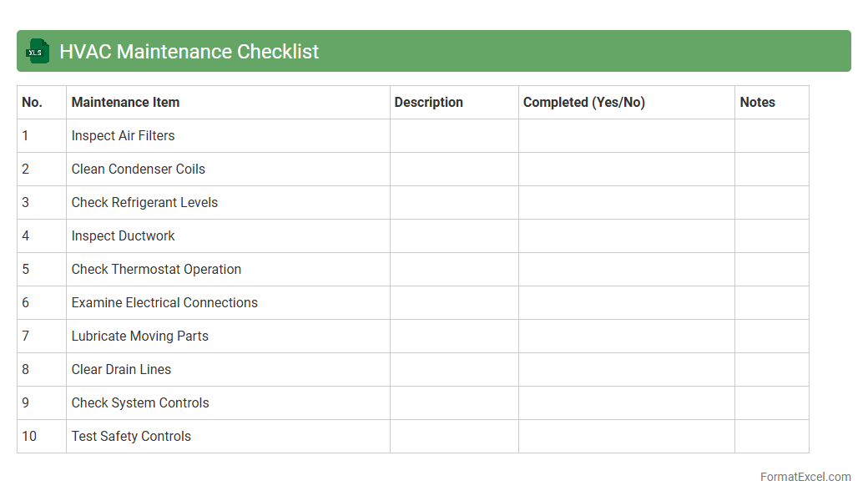Click the Completed (Yes/No) header cell

point(583,102)
